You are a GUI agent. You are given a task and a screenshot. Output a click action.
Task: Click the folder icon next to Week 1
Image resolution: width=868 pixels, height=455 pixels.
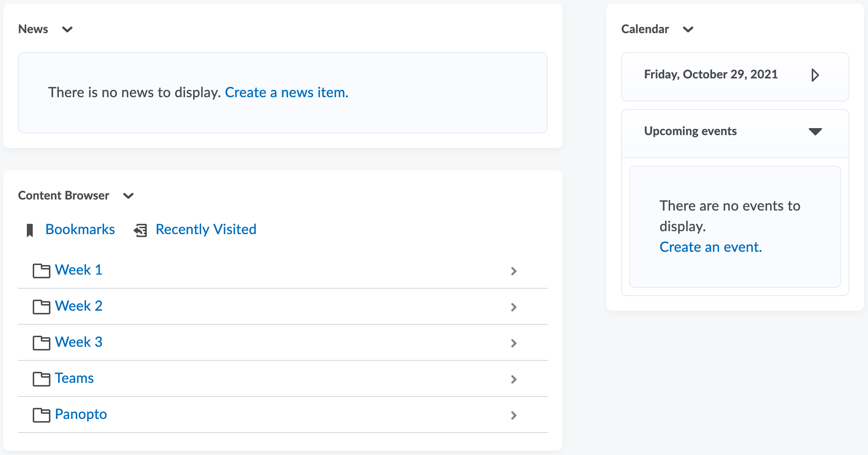[x=41, y=271]
